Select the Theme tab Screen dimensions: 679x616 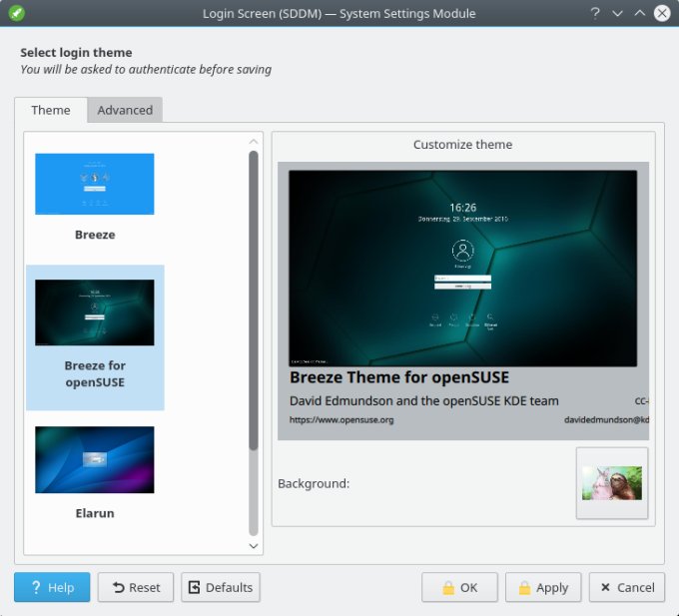[51, 111]
